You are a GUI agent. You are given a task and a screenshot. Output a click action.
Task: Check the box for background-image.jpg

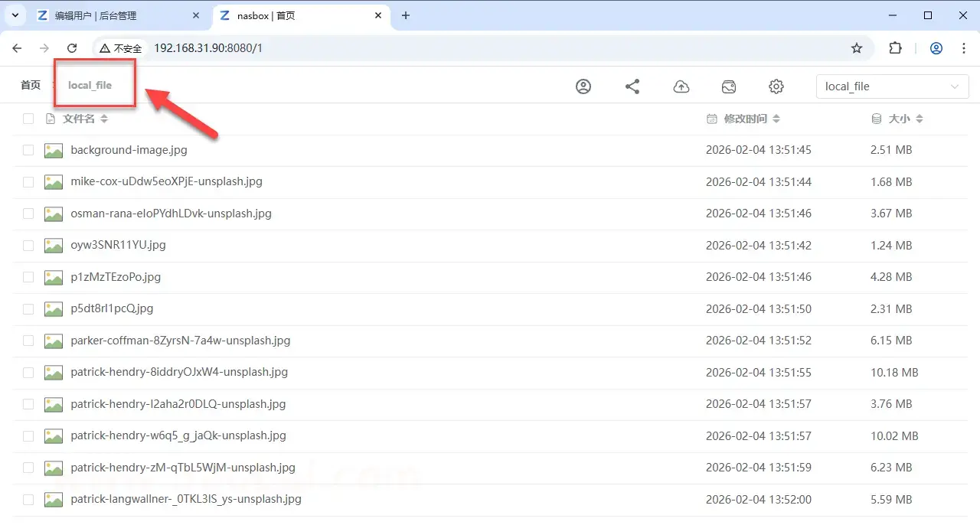(x=28, y=151)
